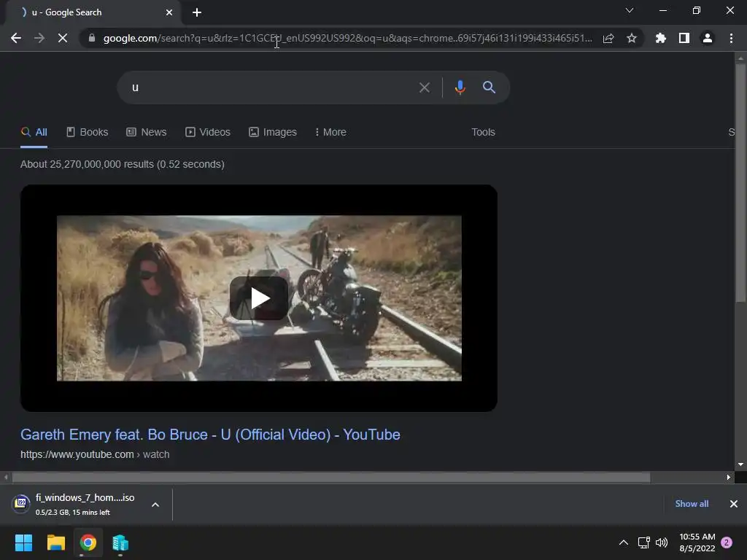Close the downloads bar
Image resolution: width=747 pixels, height=560 pixels.
click(734, 504)
